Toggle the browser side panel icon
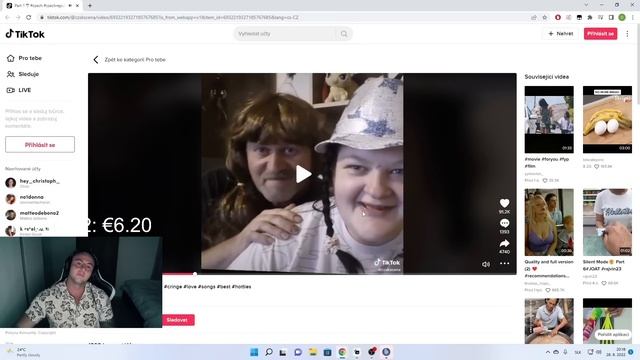Screen dimensions: 640x360 click(611, 18)
